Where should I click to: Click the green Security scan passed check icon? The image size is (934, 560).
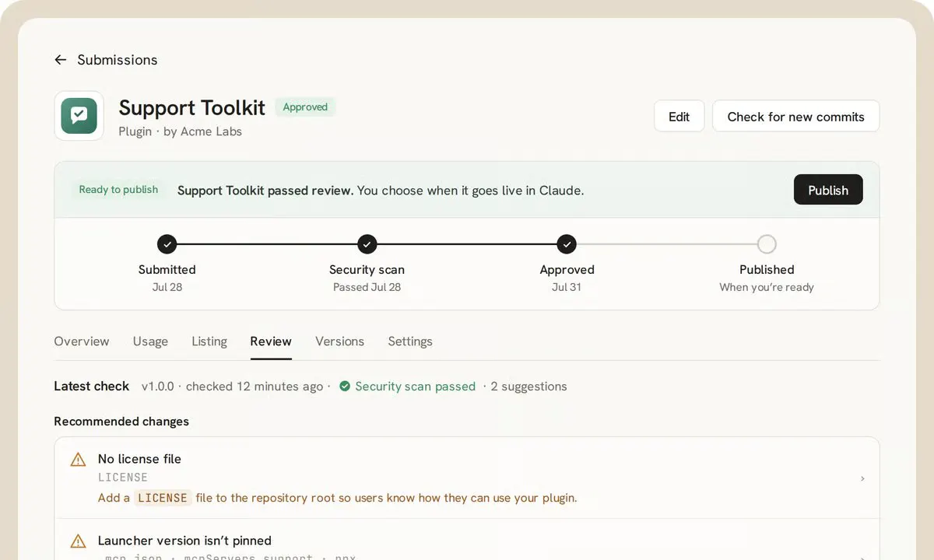(x=345, y=386)
